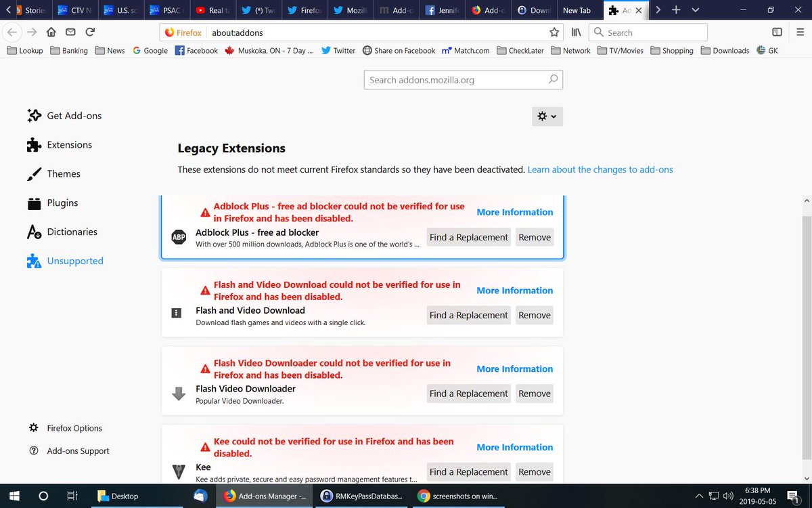Open the Windows Start menu
The height and width of the screenshot is (508, 812).
(x=14, y=496)
